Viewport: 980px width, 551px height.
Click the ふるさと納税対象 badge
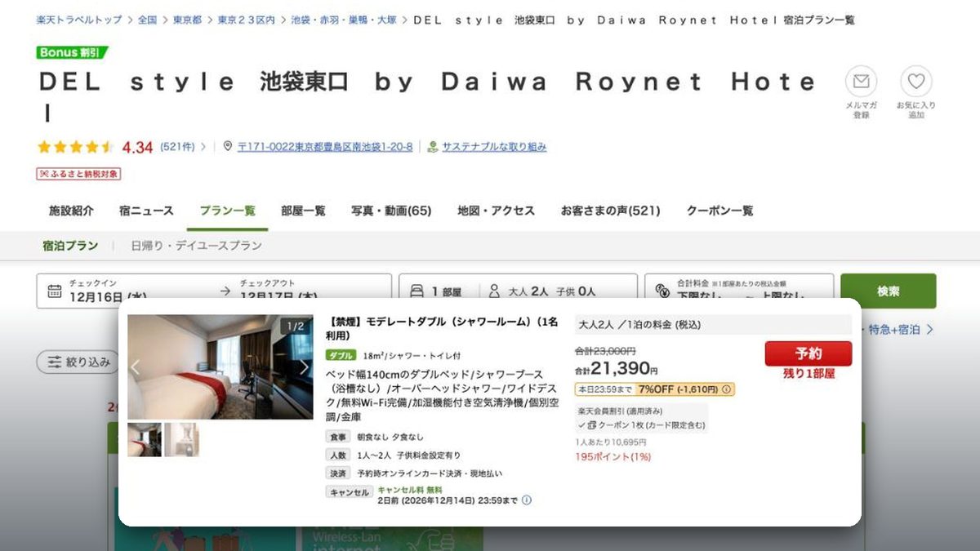78,174
